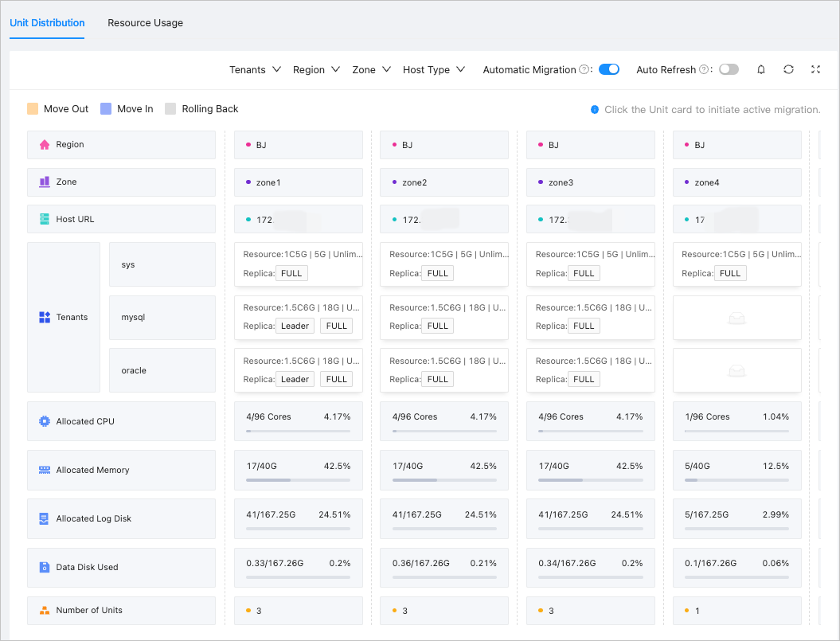Image resolution: width=840 pixels, height=641 pixels.
Task: Click the Auto Refresh help icon
Action: tap(704, 70)
